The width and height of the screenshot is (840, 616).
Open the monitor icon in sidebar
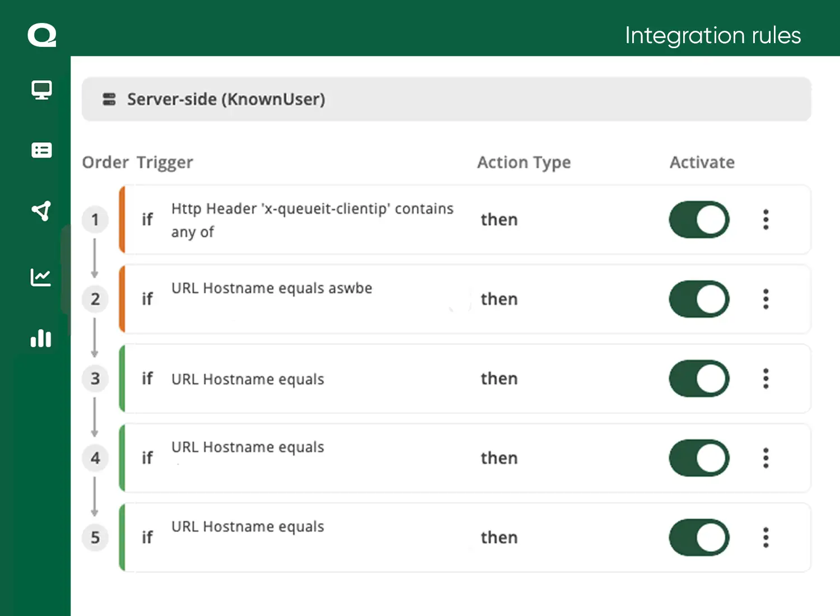tap(41, 90)
